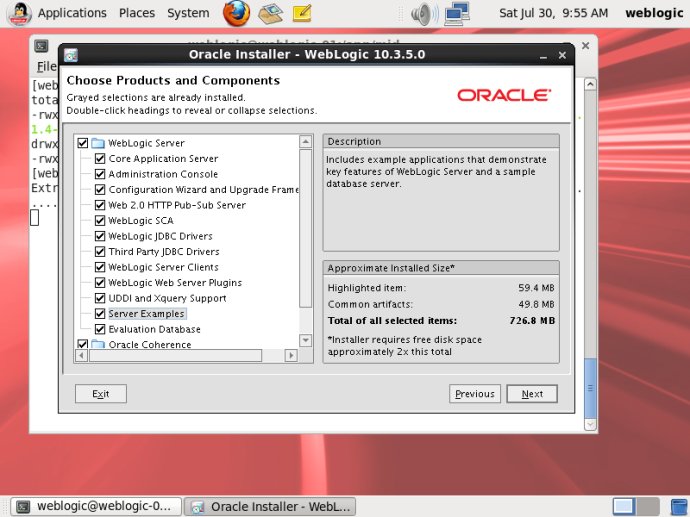Click the Oracle Linux penguin logo icon
The width and height of the screenshot is (690, 517).
(19, 13)
